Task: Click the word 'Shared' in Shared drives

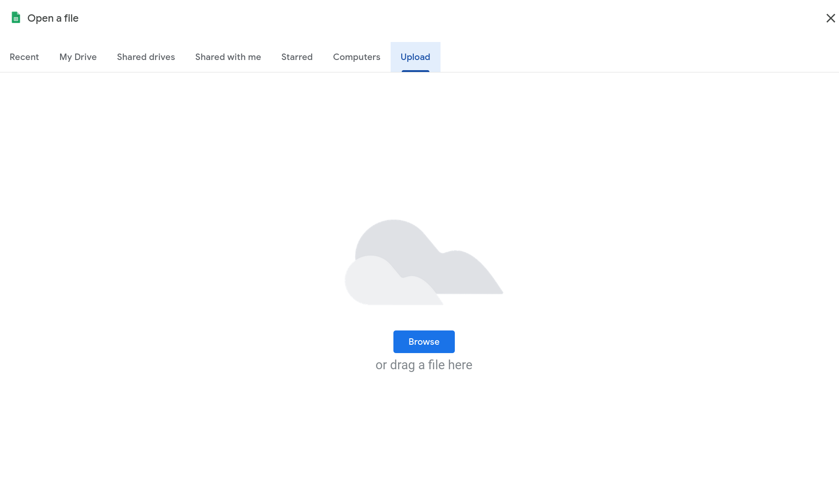Action: point(132,57)
